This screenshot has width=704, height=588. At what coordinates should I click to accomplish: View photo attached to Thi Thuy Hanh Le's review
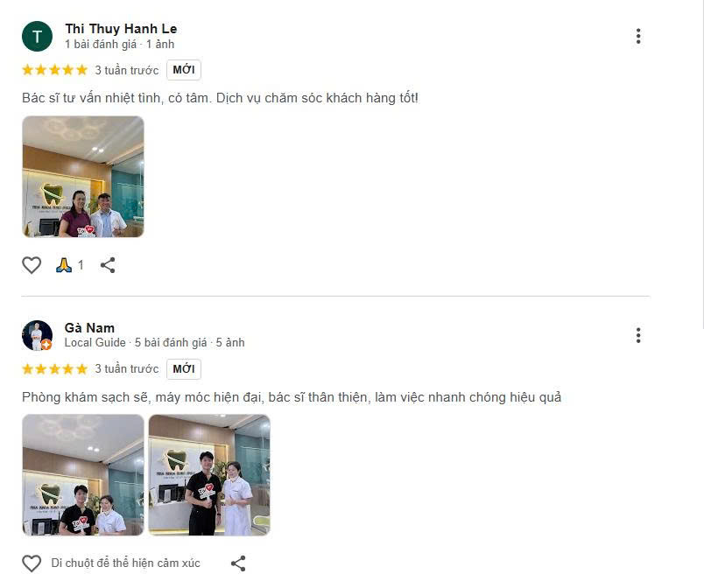click(83, 177)
